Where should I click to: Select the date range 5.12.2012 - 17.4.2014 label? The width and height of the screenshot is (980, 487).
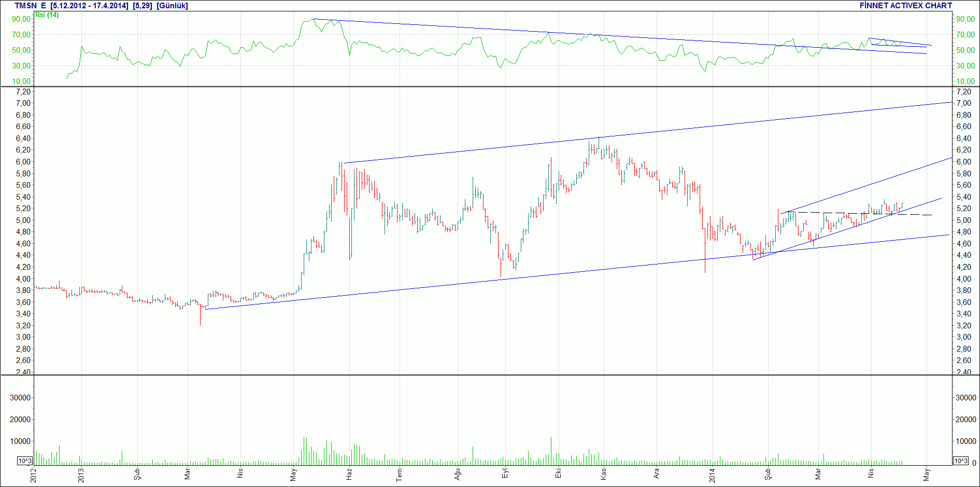[x=89, y=6]
